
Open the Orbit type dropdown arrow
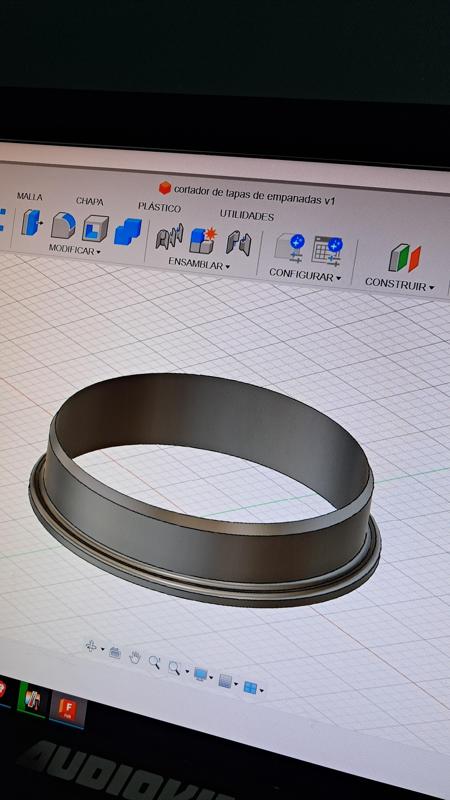[103, 649]
